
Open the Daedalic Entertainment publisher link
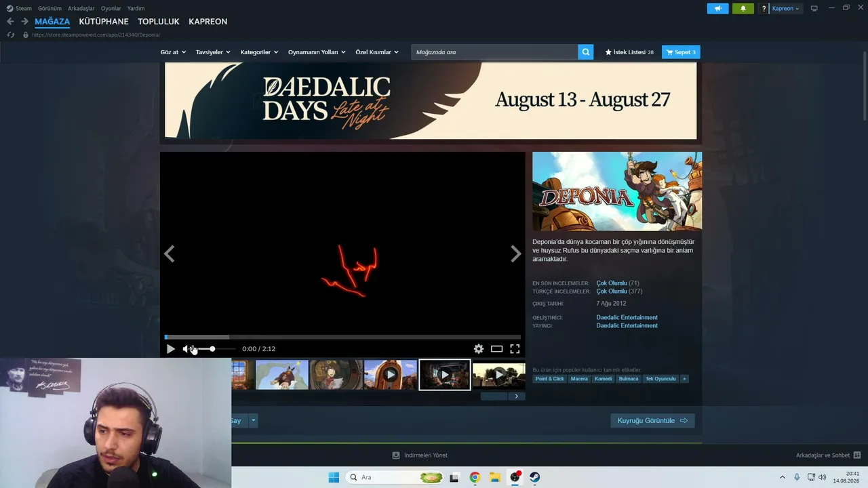coord(627,325)
